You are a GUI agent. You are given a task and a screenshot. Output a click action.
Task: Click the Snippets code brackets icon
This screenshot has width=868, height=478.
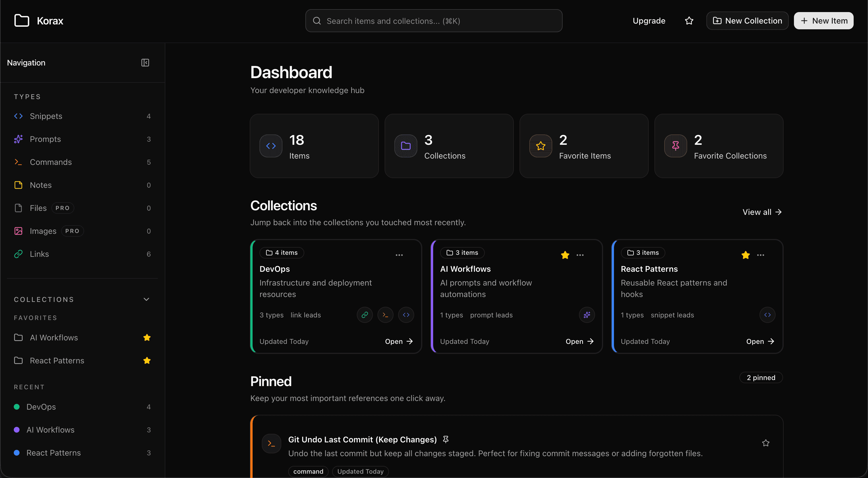tap(18, 116)
